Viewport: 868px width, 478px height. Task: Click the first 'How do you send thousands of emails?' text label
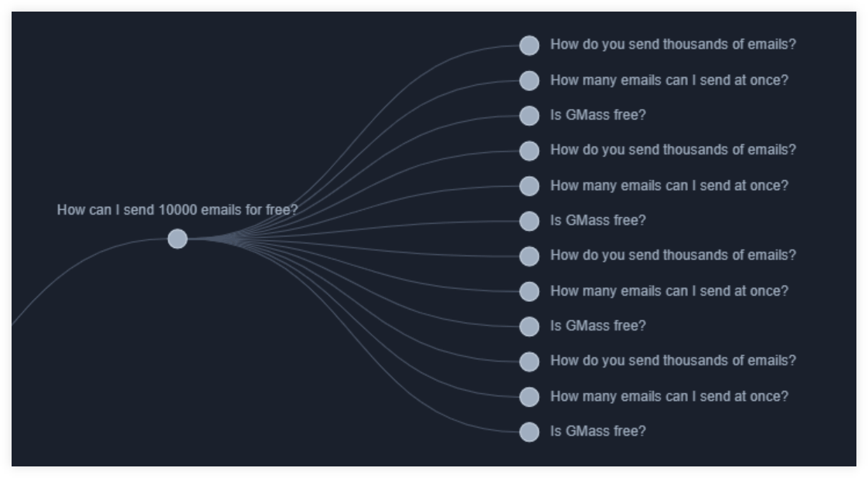point(673,44)
